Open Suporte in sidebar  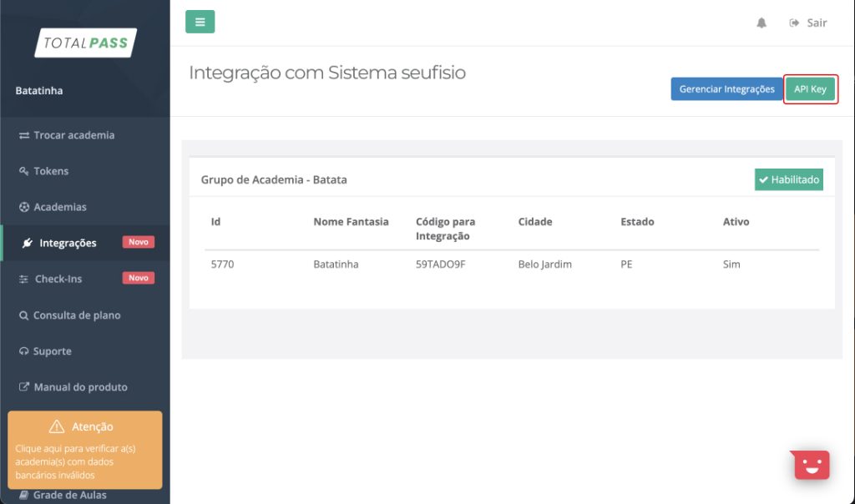point(85,351)
